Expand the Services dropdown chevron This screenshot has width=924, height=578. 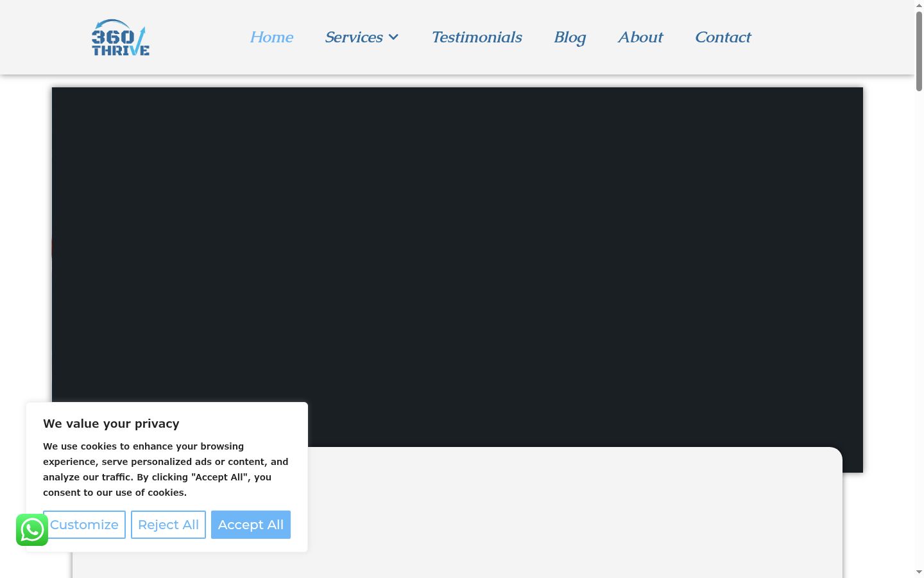click(x=393, y=37)
